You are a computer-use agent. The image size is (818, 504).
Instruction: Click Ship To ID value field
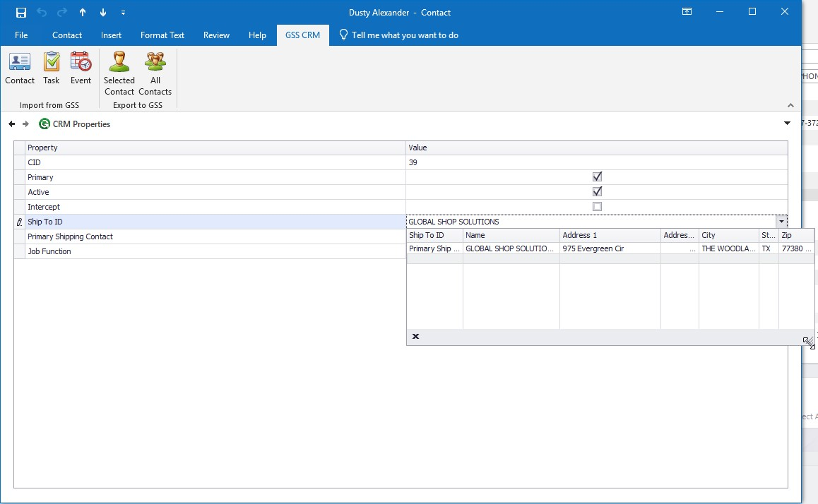591,222
